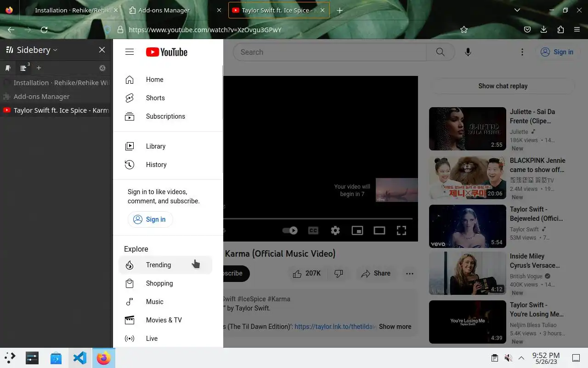This screenshot has width=588, height=368.
Task: Open Firefox extensions puzzle icon
Action: [x=560, y=29]
